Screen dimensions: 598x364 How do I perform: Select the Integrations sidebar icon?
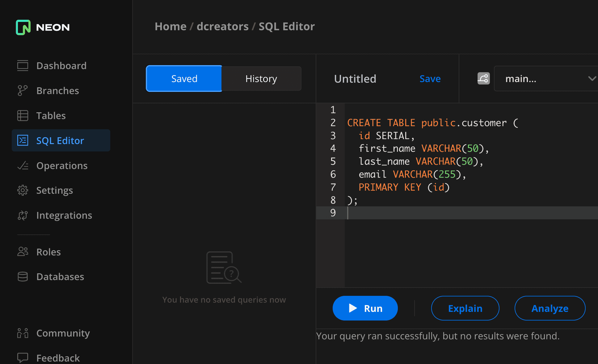pyautogui.click(x=23, y=215)
